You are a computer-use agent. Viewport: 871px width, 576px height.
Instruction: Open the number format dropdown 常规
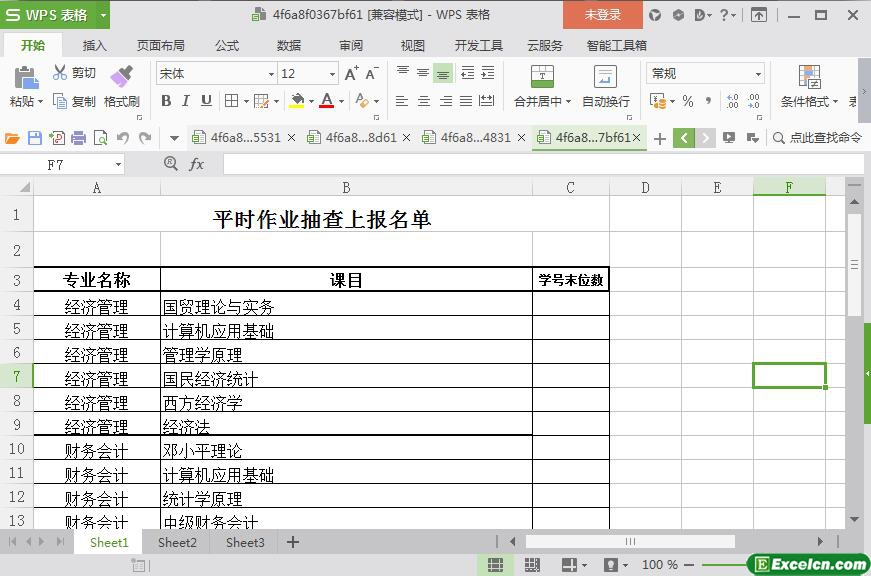(x=705, y=73)
